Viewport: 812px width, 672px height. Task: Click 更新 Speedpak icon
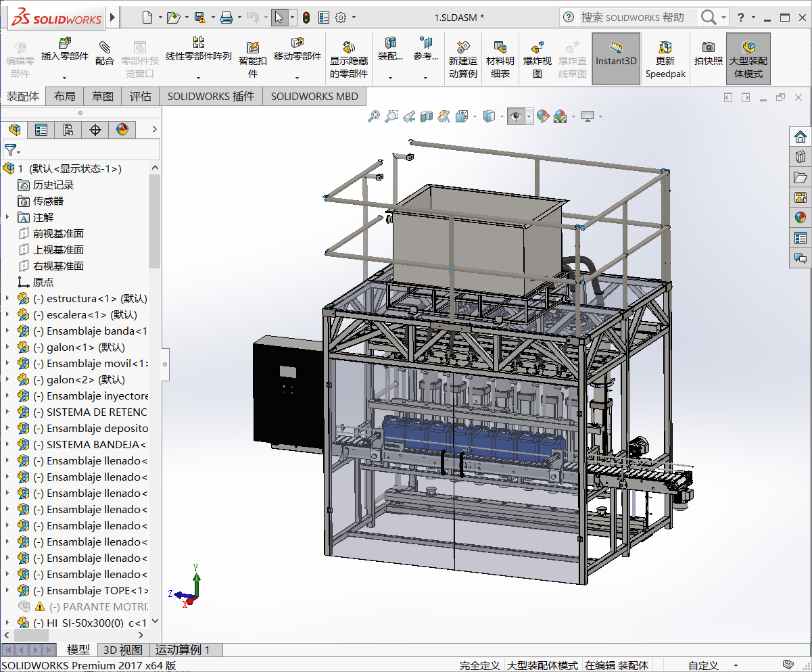point(665,47)
